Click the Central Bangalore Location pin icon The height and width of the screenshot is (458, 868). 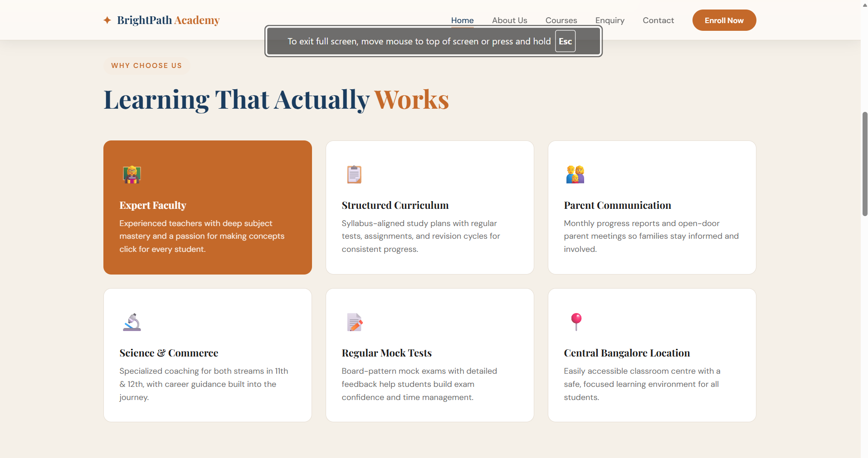point(576,322)
